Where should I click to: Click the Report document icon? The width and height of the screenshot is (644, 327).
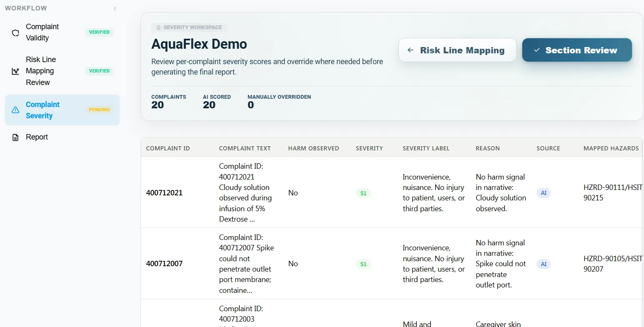coord(15,137)
